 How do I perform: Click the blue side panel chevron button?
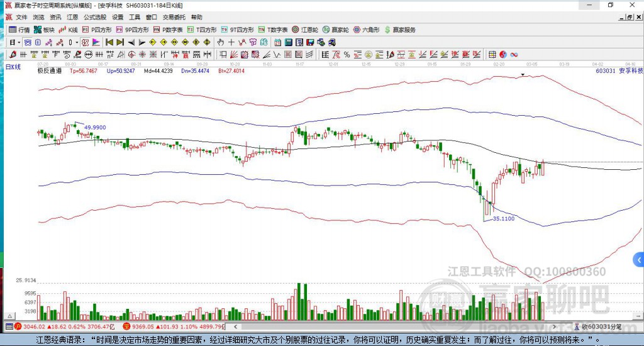(638, 260)
